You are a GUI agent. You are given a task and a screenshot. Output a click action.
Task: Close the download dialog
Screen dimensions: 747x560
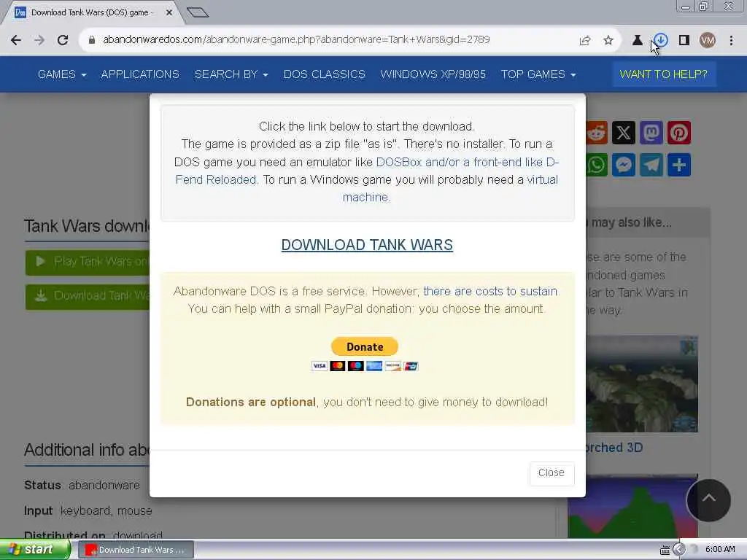(551, 472)
